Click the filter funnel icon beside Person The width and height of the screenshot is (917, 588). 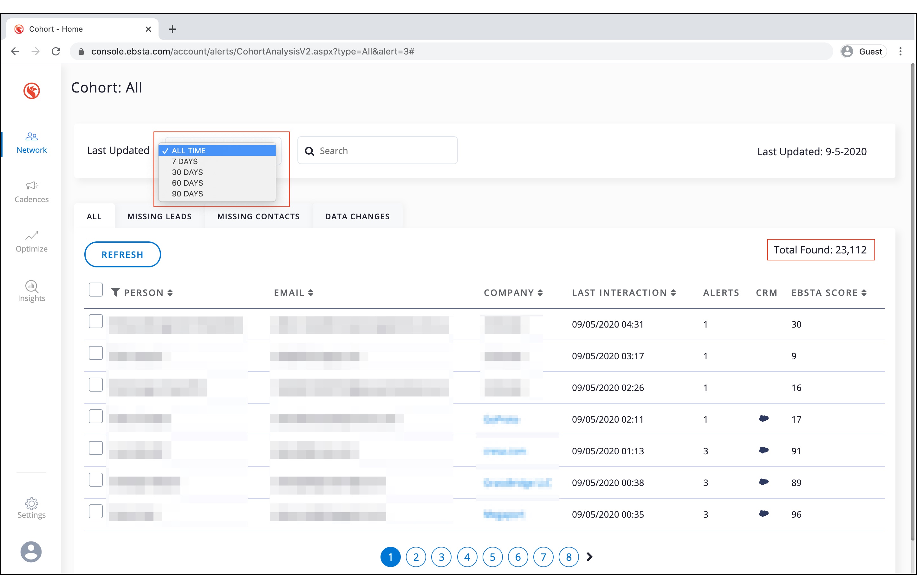coord(115,292)
